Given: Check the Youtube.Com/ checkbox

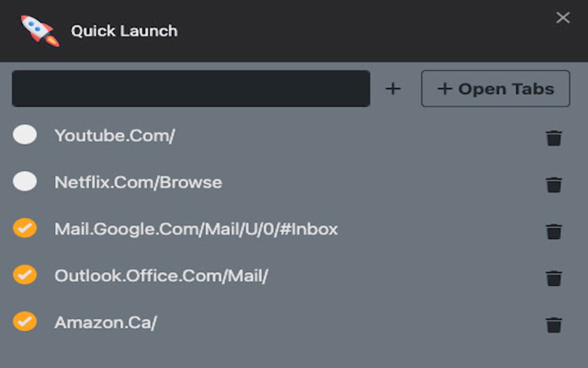Looking at the screenshot, I should coord(25,134).
